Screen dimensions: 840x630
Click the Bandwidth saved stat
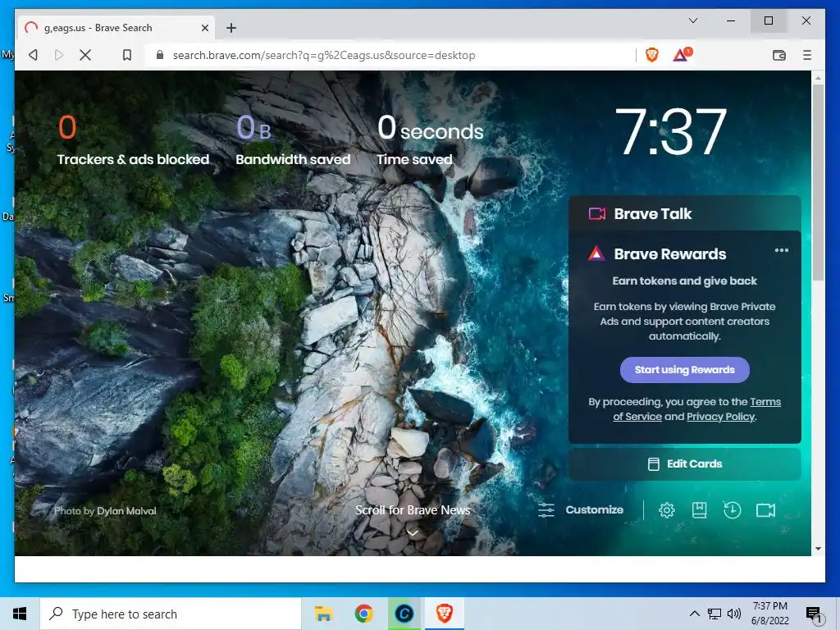293,140
